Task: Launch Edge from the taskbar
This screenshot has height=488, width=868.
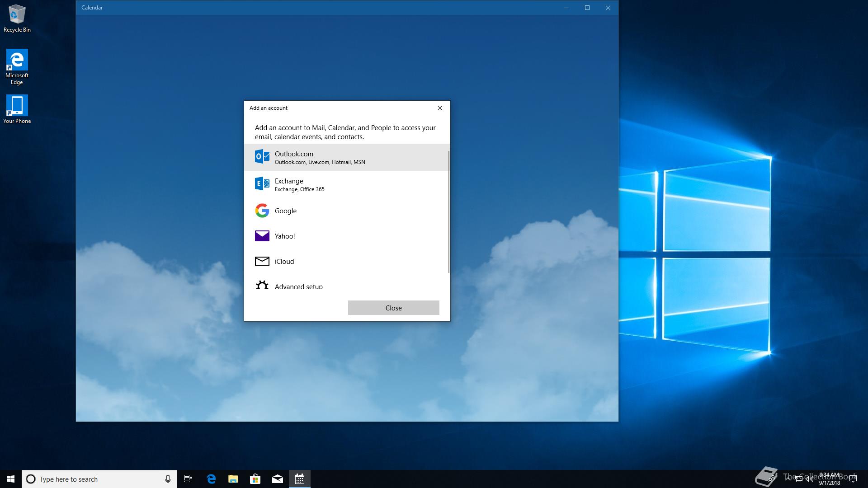Action: (x=211, y=479)
